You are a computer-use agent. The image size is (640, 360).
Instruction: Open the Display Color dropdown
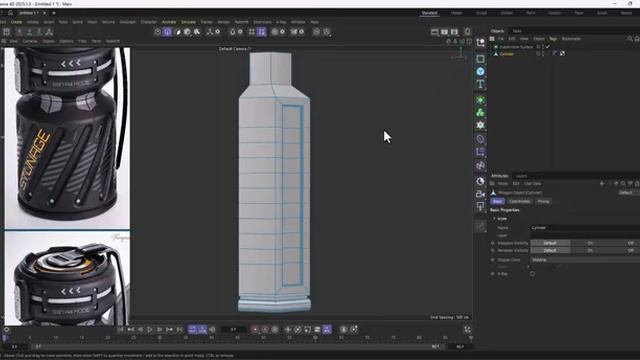point(585,260)
